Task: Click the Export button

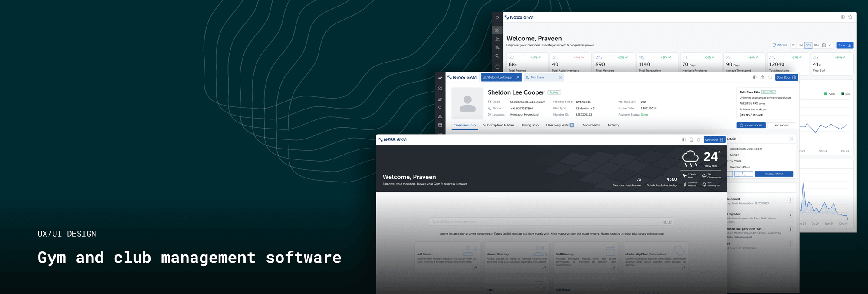Action: click(x=845, y=45)
